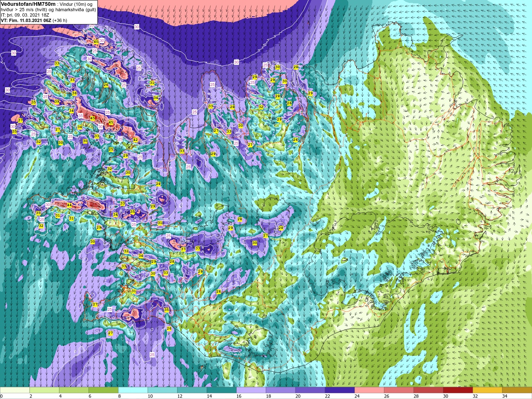Select the dark teal 14–16 m/s legend swatch
This screenshot has width=532, height=399.
222,390
